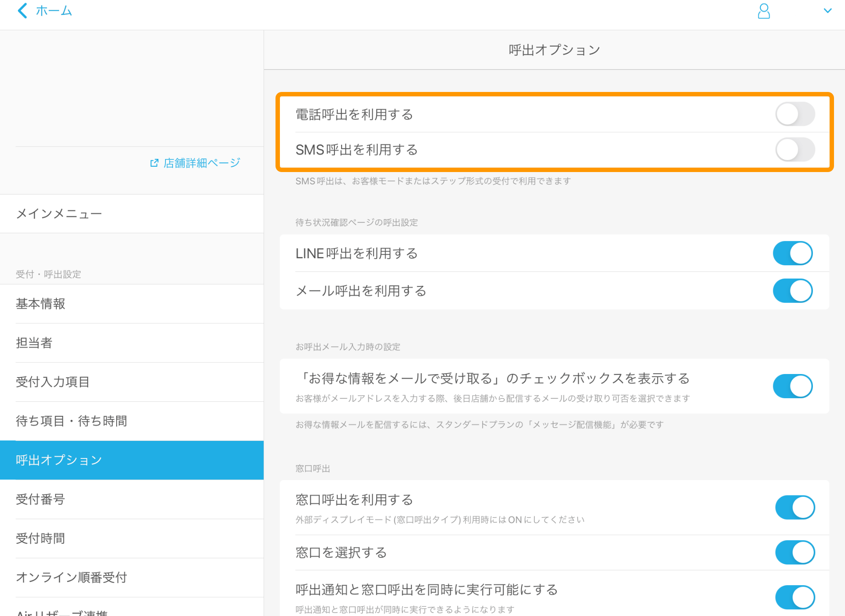Enable the SMS呼出を利用する toggle

794,150
